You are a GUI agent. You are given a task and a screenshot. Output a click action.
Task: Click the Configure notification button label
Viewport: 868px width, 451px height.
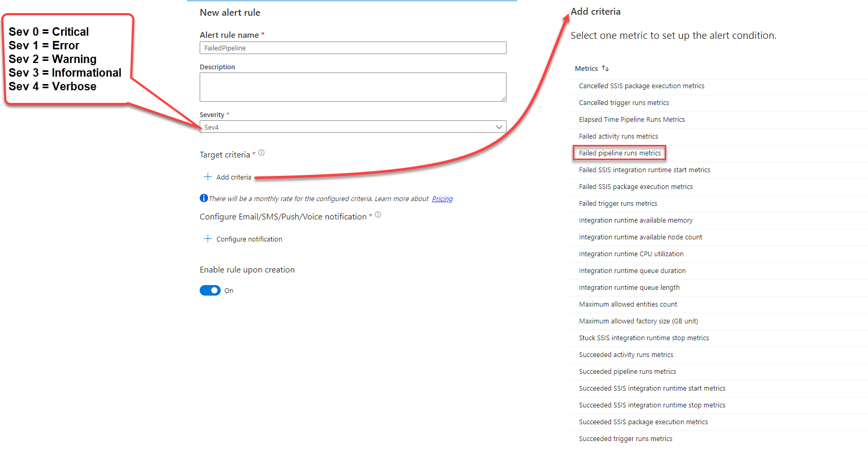coord(249,239)
